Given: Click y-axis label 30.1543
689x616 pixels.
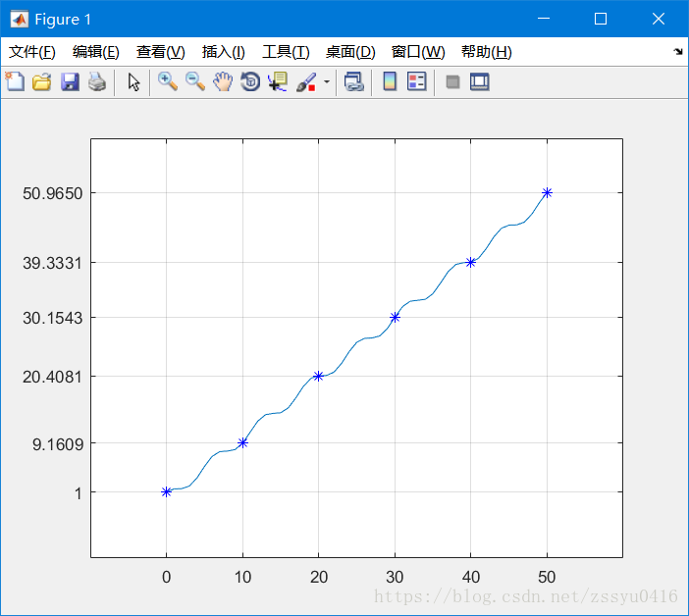Looking at the screenshot, I should [x=53, y=318].
